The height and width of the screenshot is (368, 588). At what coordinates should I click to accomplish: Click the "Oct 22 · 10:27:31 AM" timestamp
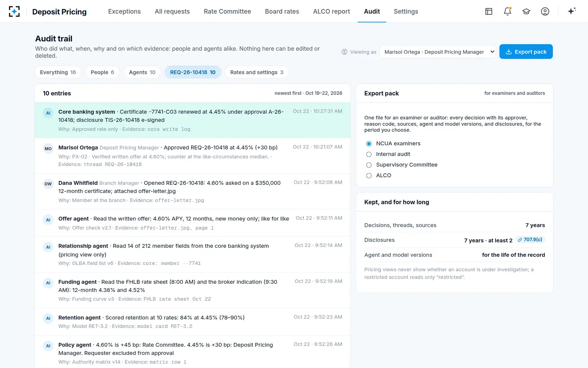(318, 111)
